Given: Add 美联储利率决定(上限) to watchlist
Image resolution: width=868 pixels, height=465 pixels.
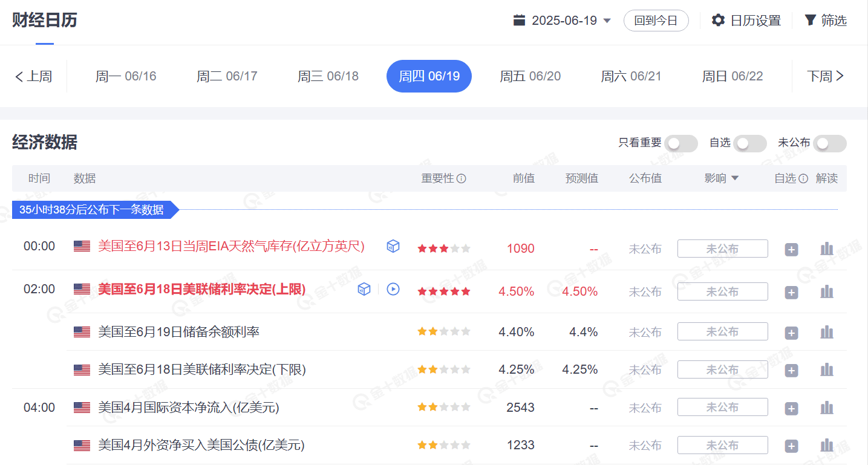Looking at the screenshot, I should coord(791,293).
